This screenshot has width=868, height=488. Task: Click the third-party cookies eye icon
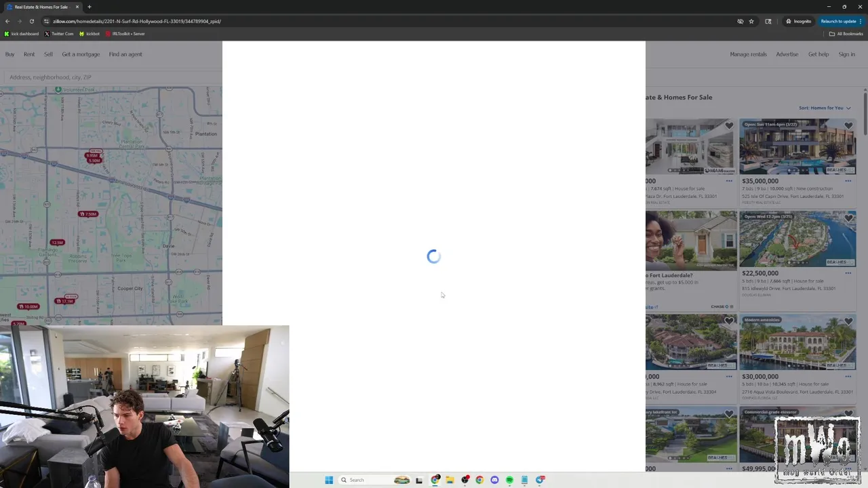click(741, 21)
